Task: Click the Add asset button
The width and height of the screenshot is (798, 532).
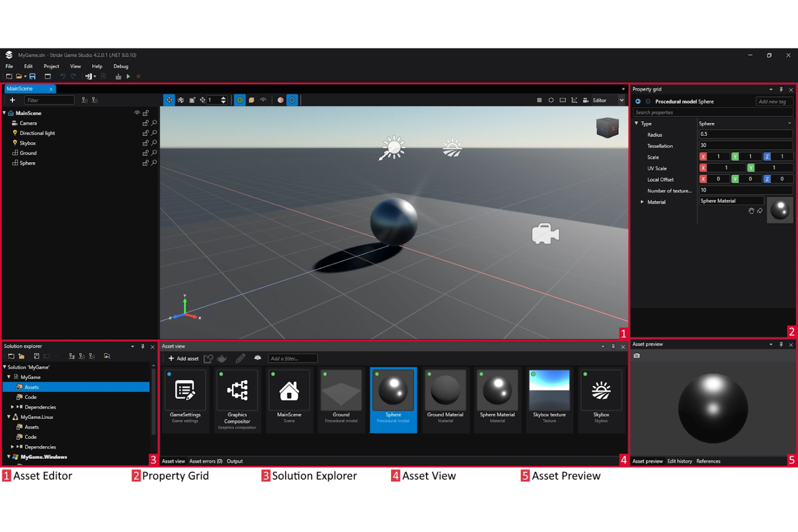Action: pyautogui.click(x=183, y=358)
